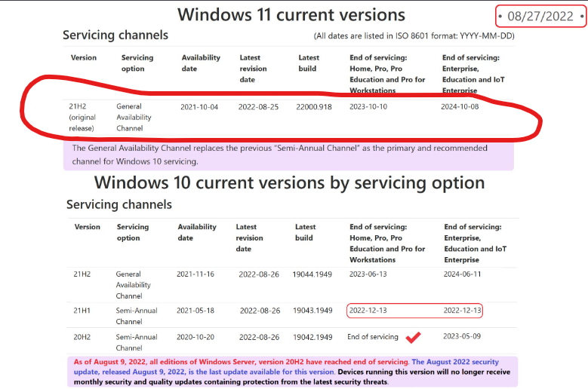Click availability date 2020-10-20
The height and width of the screenshot is (389, 588).
(x=195, y=337)
